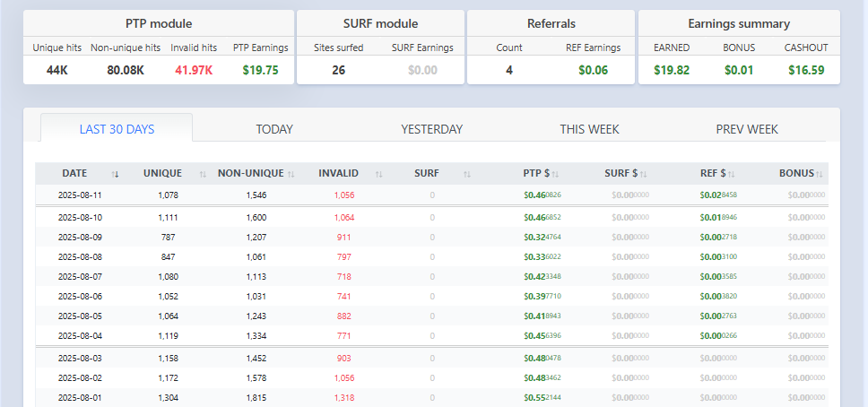The image size is (868, 407).
Task: Sort table by DATE column arrows
Action: coord(115,175)
